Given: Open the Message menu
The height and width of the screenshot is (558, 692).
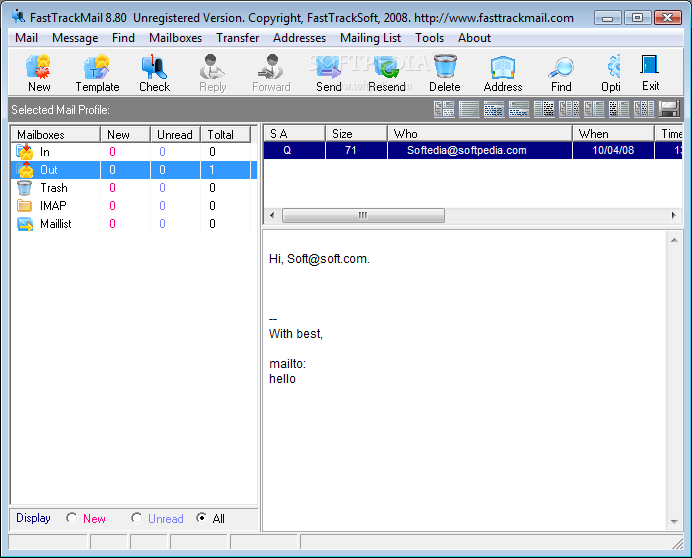Looking at the screenshot, I should click(x=75, y=38).
